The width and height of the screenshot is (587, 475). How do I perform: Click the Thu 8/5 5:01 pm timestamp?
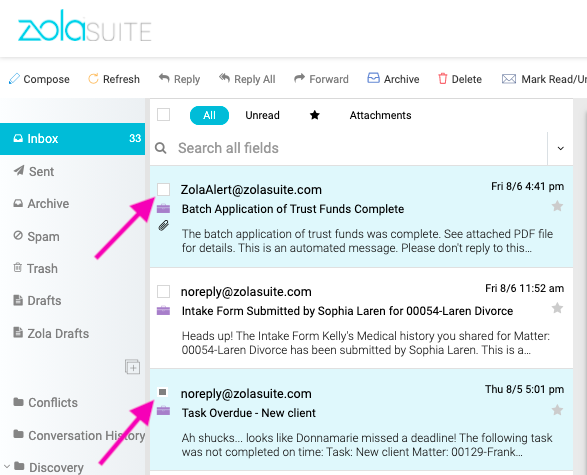coord(524,389)
